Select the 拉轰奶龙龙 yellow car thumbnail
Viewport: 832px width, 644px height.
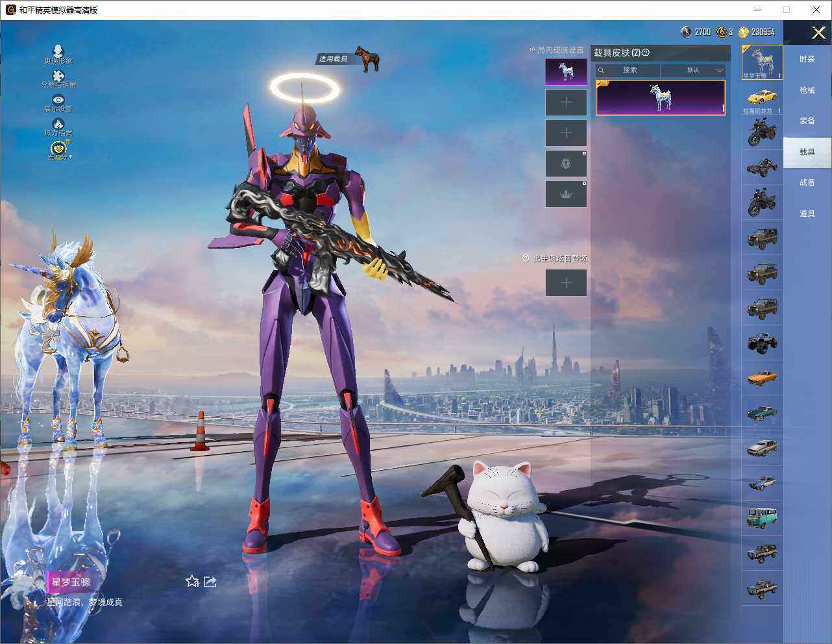pos(763,98)
